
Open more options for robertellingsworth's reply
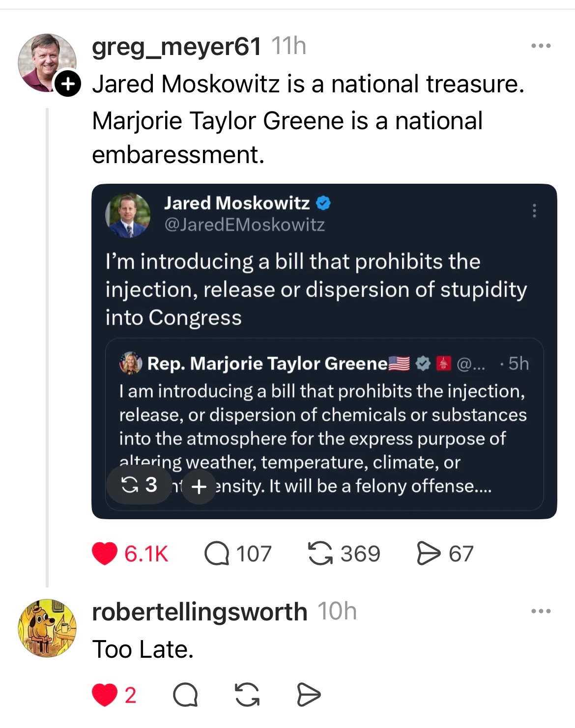(x=541, y=612)
